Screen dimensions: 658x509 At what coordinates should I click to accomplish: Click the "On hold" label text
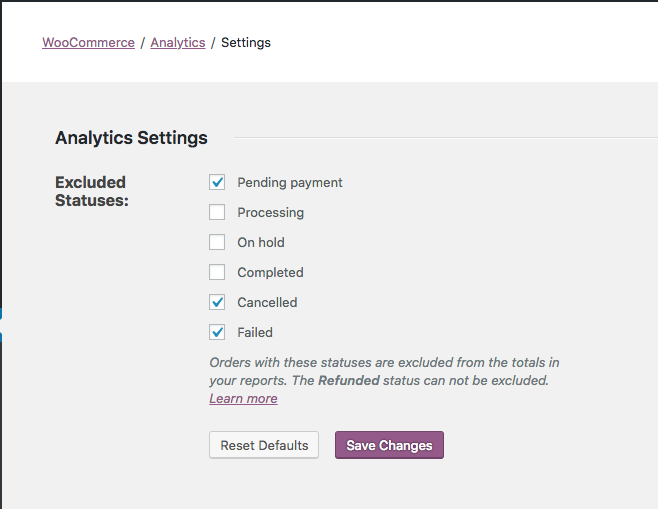coord(261,243)
